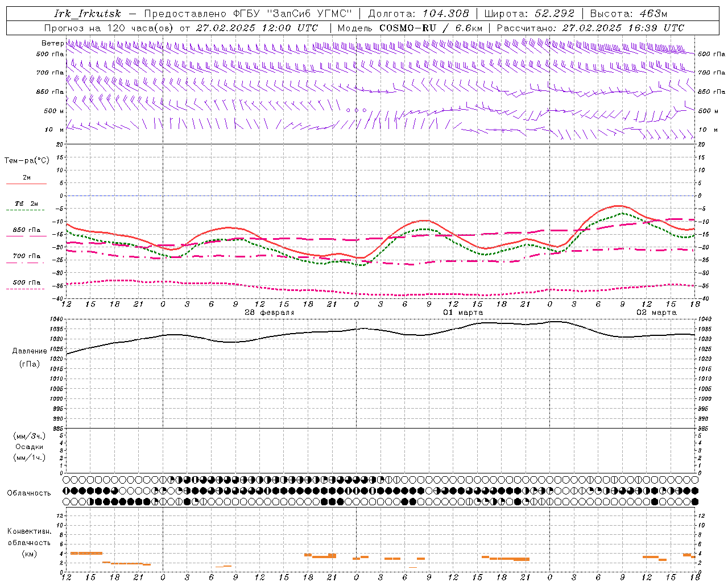Click the latitude value 52.292
Image resolution: width=728 pixels, height=582 pixels.
(x=555, y=14)
